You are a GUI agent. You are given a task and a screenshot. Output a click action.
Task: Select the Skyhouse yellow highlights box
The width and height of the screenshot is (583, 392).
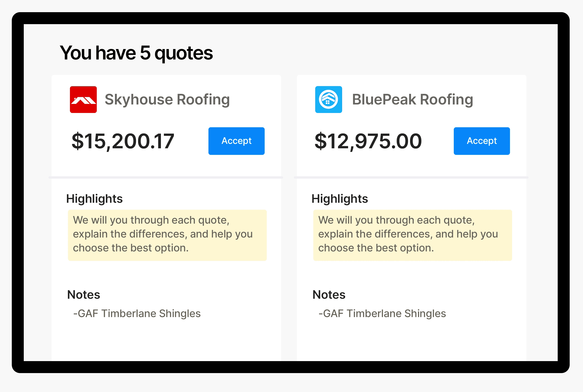tap(167, 235)
